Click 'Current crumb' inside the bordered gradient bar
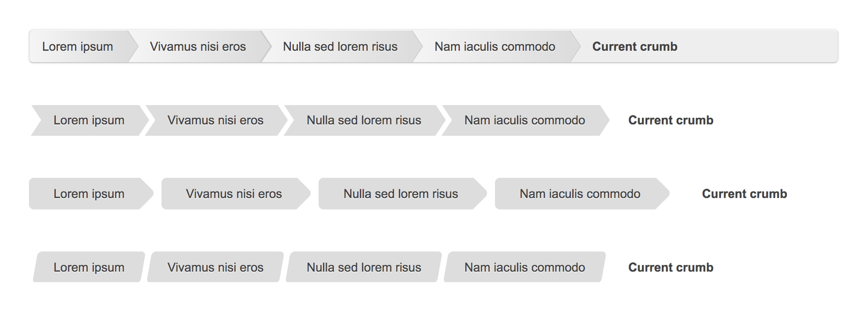Screen dimensions: 868x311 click(634, 47)
